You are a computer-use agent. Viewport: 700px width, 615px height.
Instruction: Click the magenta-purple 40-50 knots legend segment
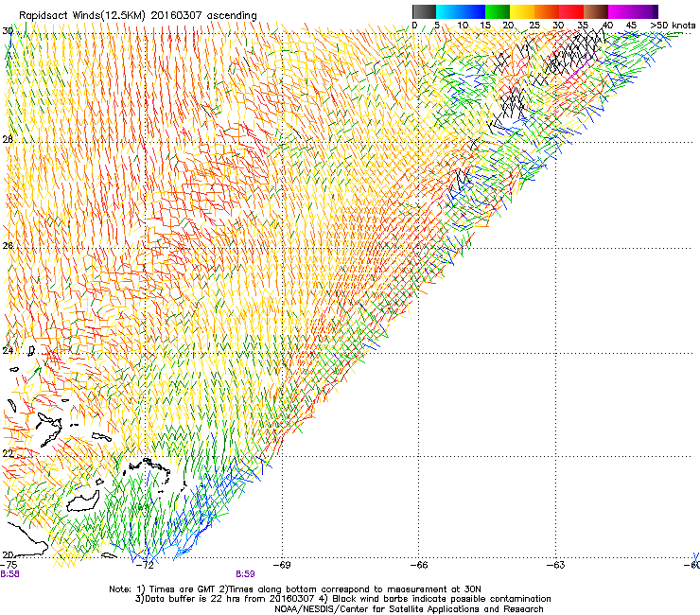[x=633, y=11]
